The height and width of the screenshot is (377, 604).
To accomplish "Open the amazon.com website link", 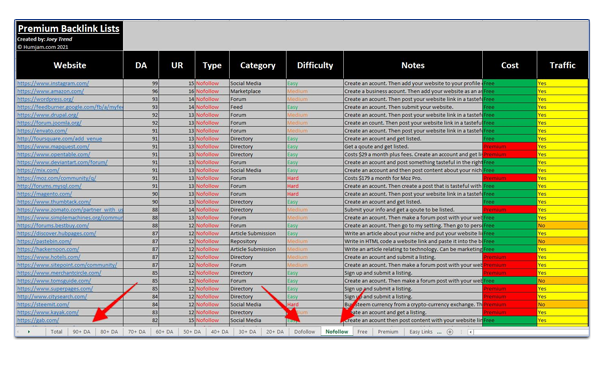I will point(50,91).
